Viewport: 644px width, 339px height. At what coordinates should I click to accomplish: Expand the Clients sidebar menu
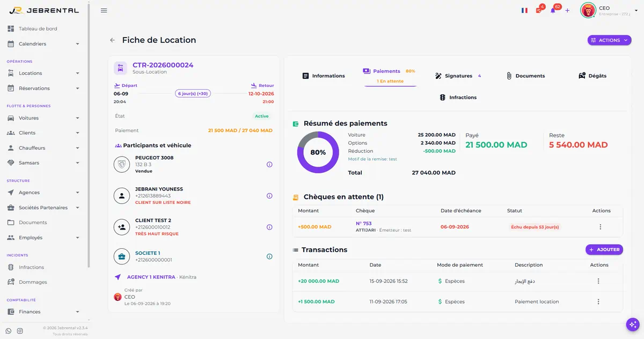point(43,133)
